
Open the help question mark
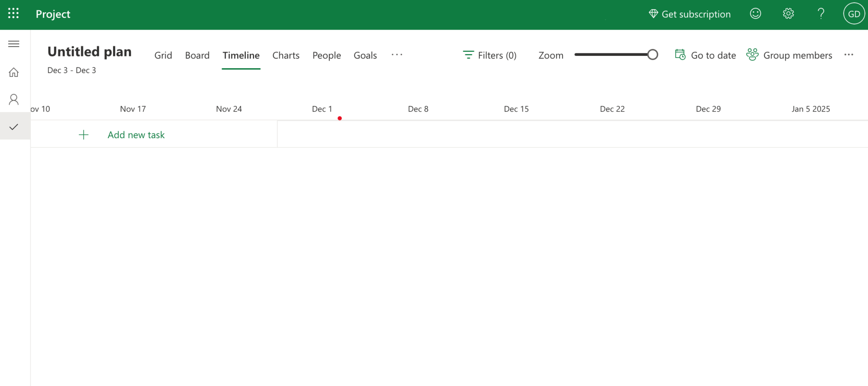[821, 13]
